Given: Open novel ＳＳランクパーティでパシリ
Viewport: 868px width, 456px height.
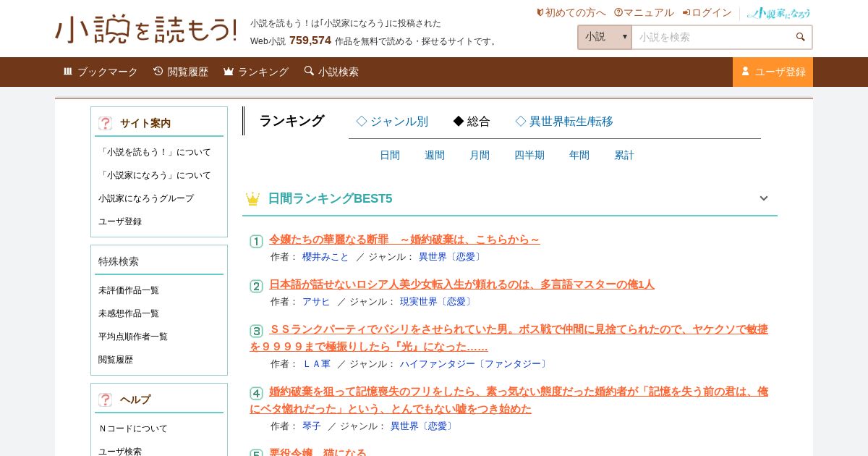Looking at the screenshot, I should [509, 338].
